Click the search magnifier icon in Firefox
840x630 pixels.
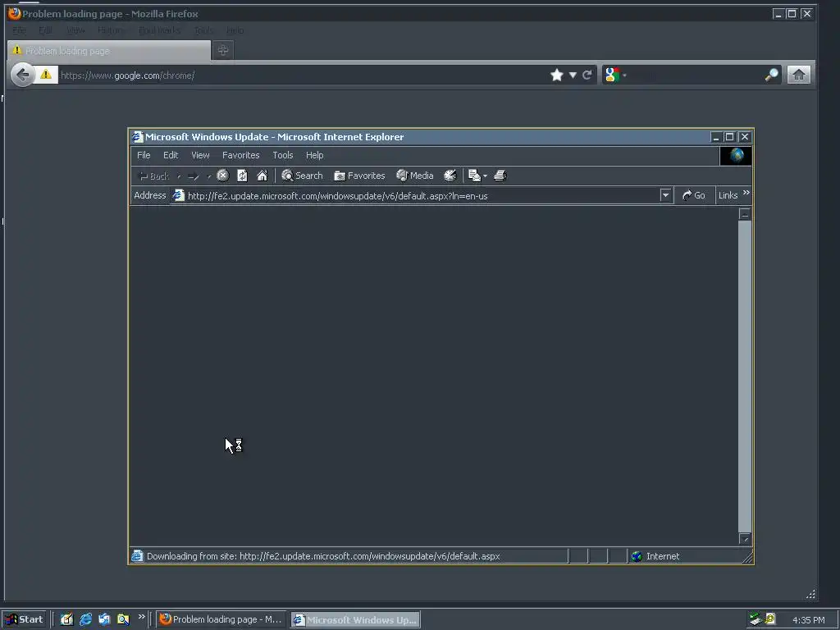pyautogui.click(x=771, y=75)
